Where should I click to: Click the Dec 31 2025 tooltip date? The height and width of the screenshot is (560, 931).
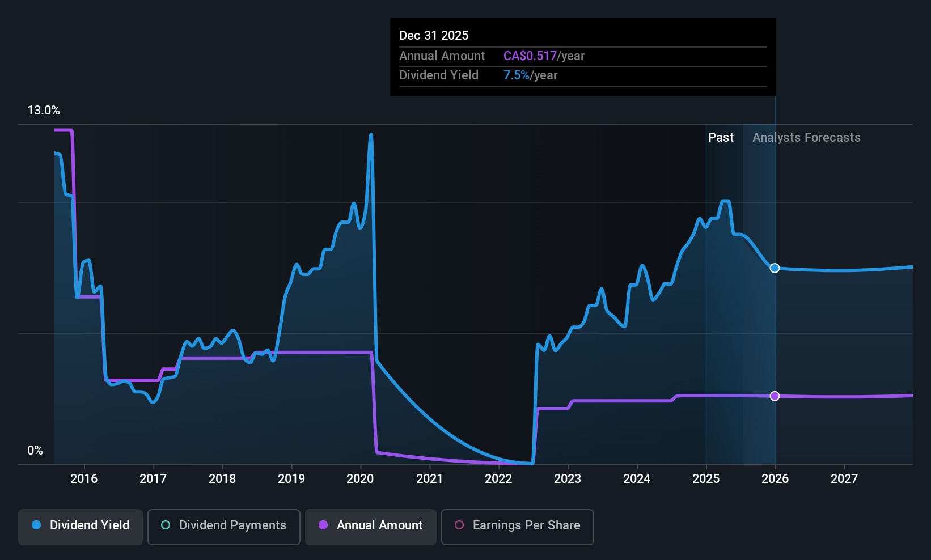[434, 36]
